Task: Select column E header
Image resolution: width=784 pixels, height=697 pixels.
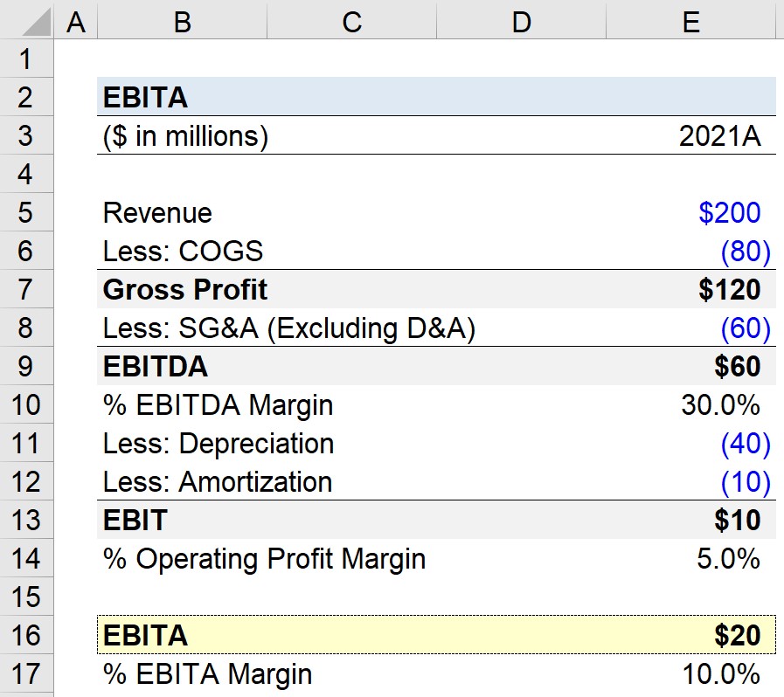Action: point(691,20)
